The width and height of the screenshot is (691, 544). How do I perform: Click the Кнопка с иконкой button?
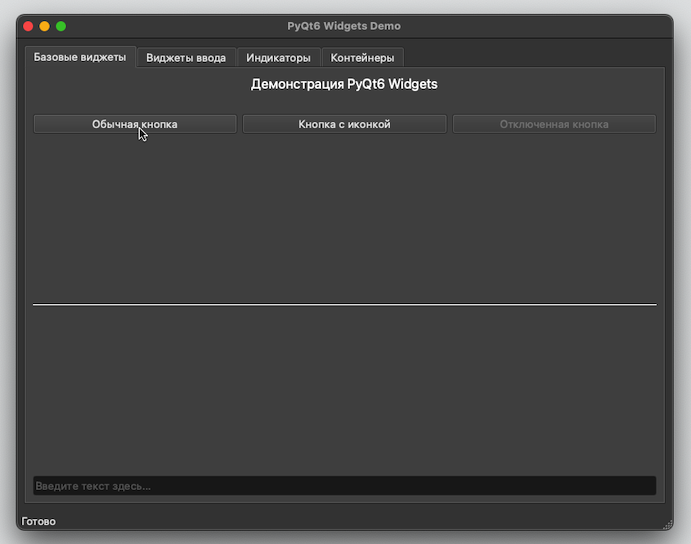coord(344,124)
